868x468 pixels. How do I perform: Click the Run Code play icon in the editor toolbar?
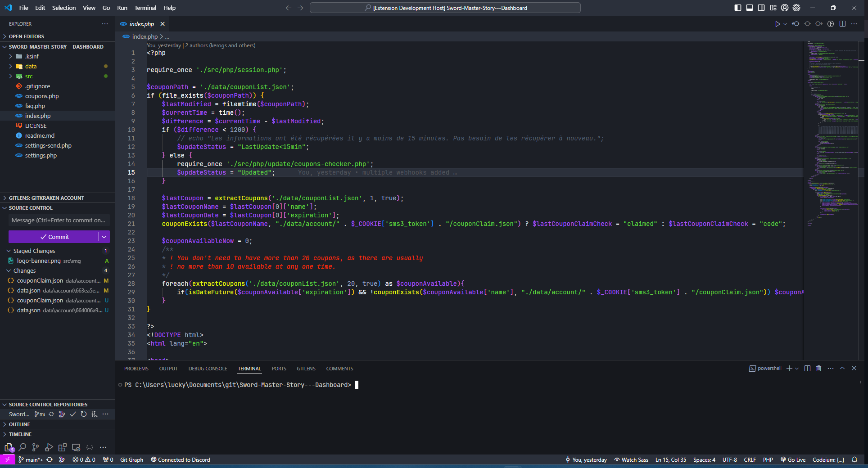[x=778, y=24]
